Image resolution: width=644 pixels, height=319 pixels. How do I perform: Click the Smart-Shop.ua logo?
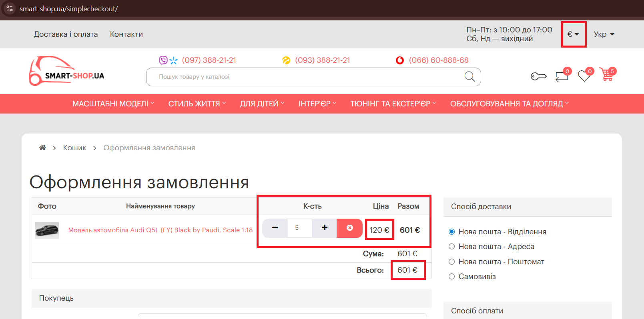point(66,71)
